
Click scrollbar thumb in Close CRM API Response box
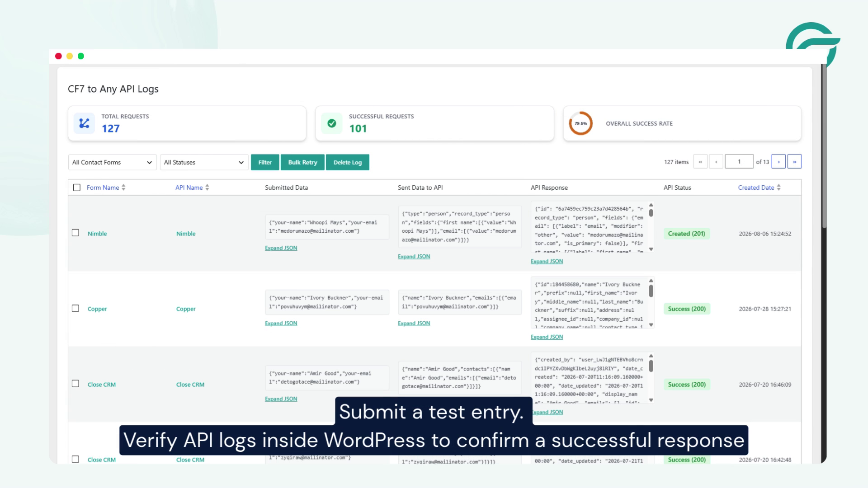click(x=651, y=366)
